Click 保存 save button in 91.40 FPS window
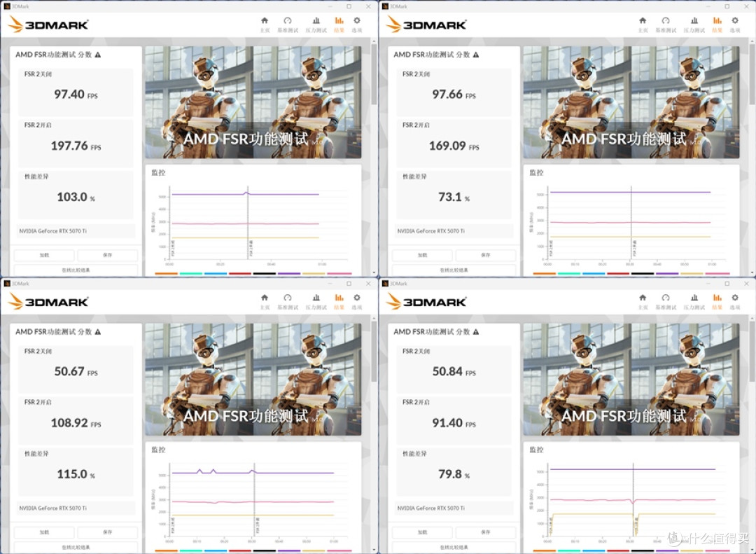The image size is (756, 554). pos(486,532)
